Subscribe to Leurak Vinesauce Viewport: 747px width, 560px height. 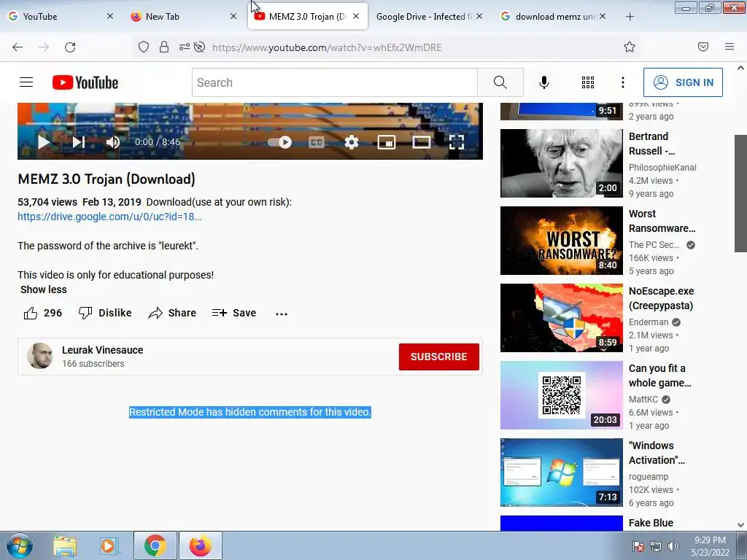click(438, 357)
